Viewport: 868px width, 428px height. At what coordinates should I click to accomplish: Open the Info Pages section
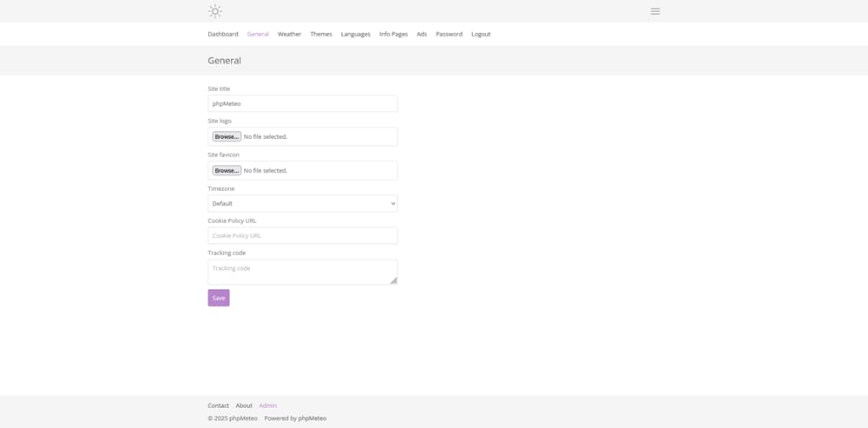tap(393, 35)
